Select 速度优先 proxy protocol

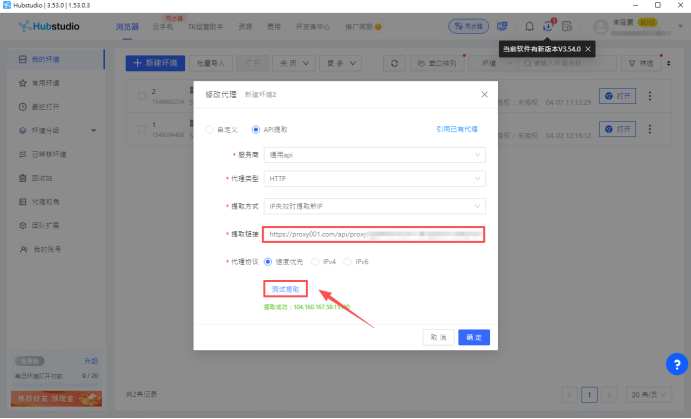267,262
